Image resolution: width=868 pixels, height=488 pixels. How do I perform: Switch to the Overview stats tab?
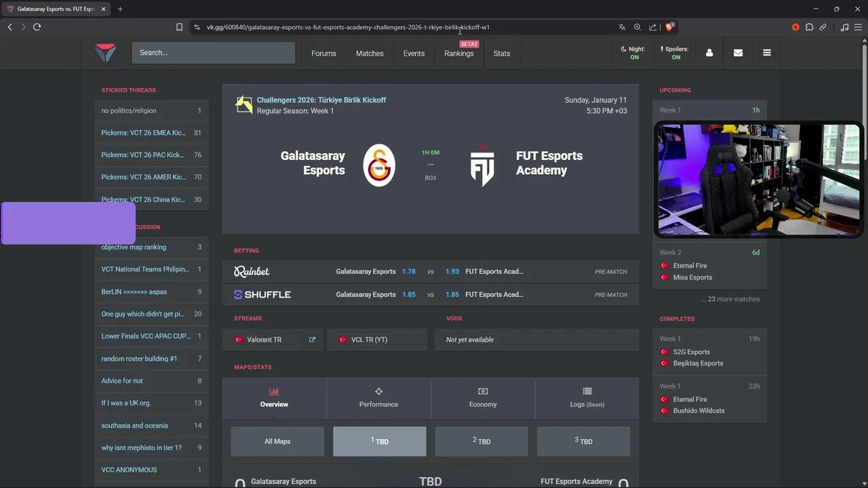[274, 399]
